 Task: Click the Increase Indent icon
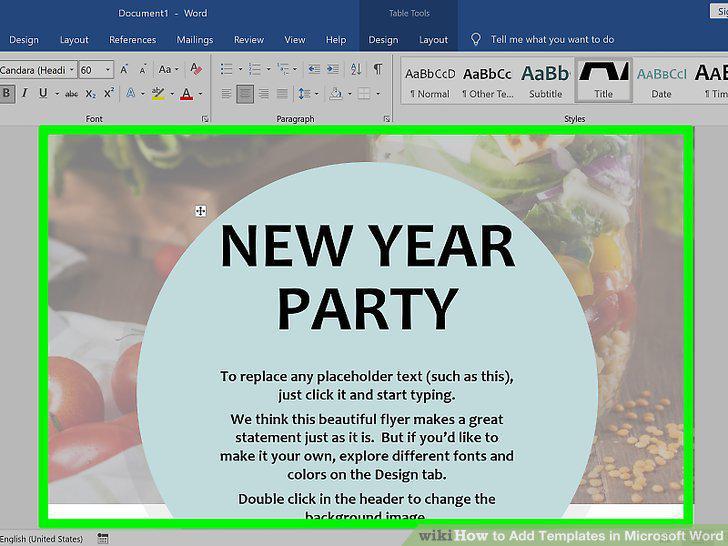point(332,70)
